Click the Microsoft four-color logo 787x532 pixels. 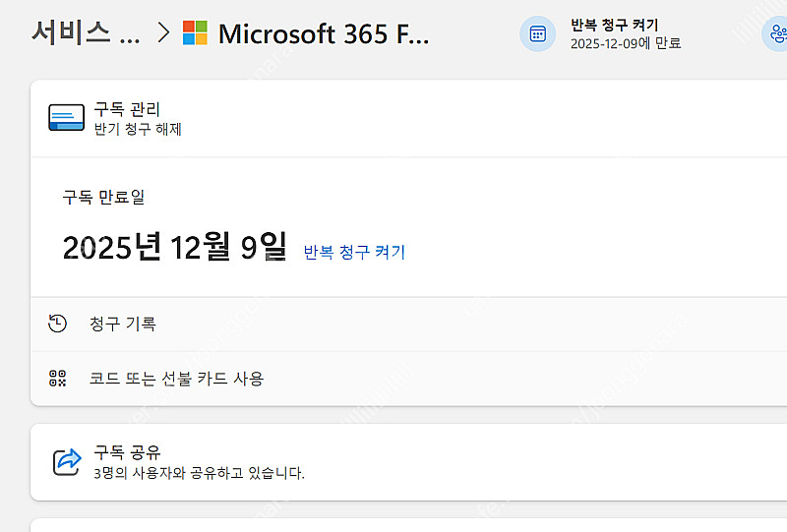(195, 33)
